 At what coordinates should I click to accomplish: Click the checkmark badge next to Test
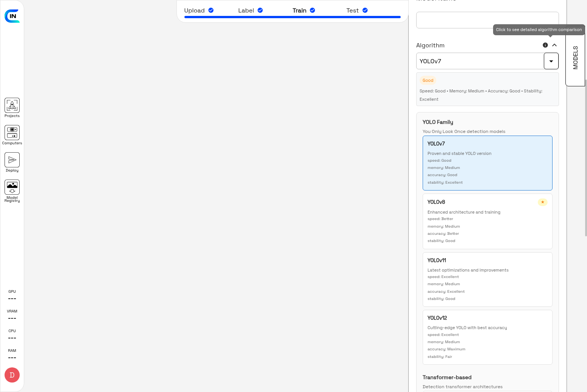click(x=364, y=10)
